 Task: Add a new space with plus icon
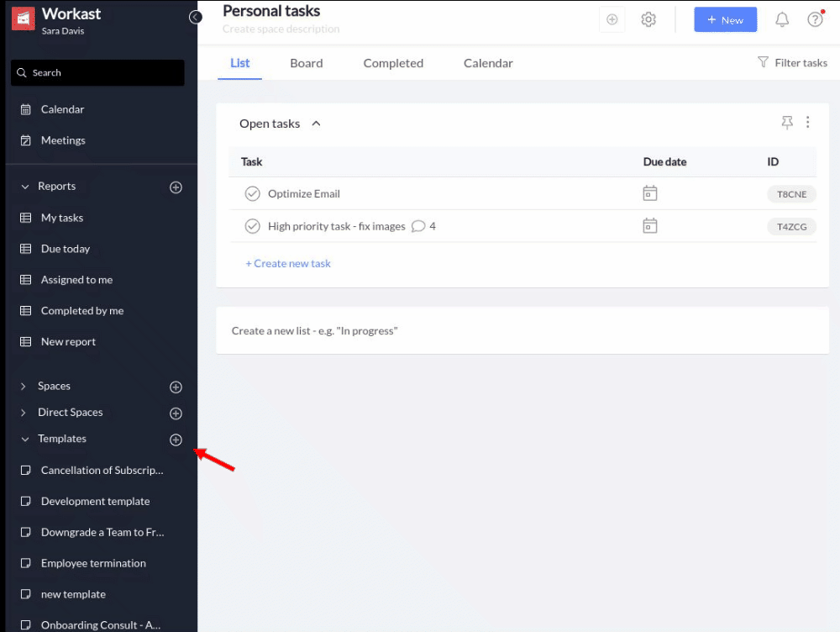(176, 387)
